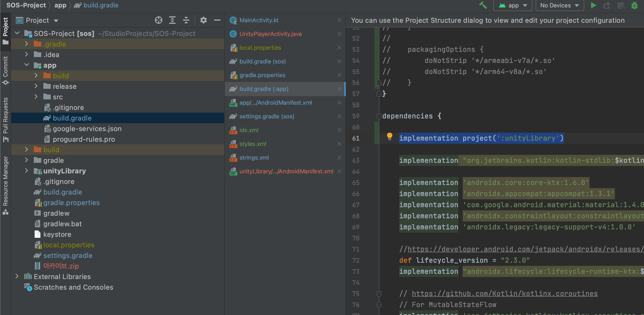The height and width of the screenshot is (315, 644).
Task: Open the app run configuration dropdown
Action: coord(513,5)
